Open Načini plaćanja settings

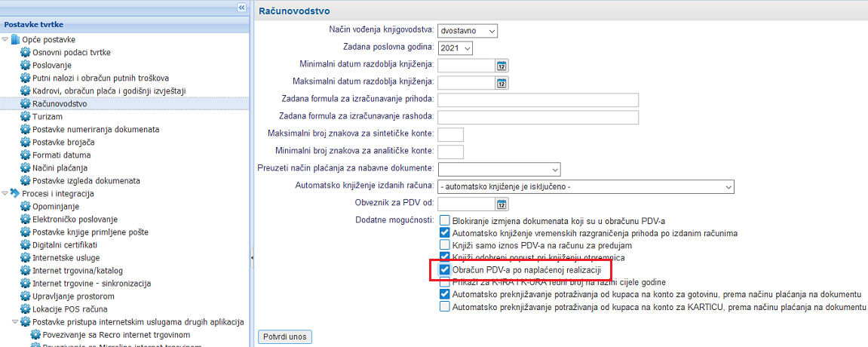pyautogui.click(x=60, y=167)
